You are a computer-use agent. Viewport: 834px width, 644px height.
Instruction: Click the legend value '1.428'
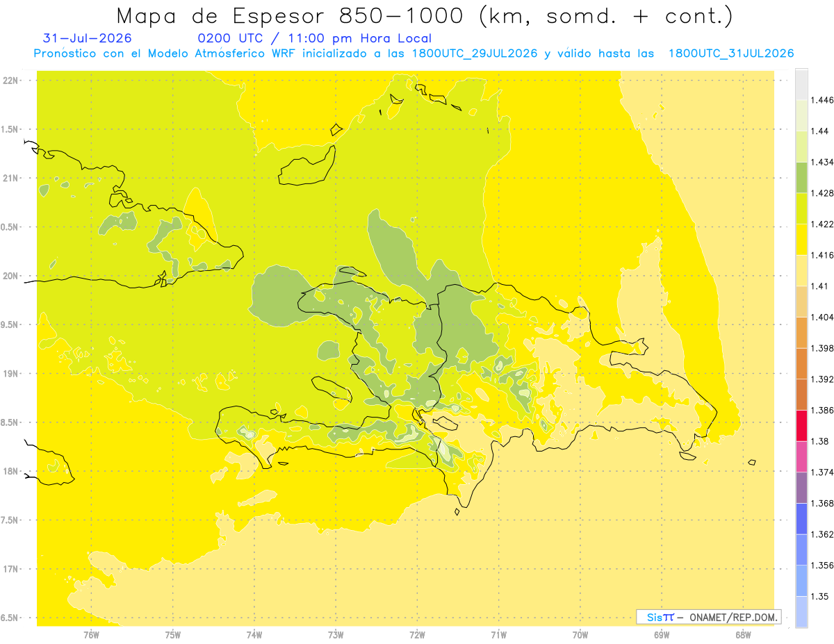(x=822, y=193)
